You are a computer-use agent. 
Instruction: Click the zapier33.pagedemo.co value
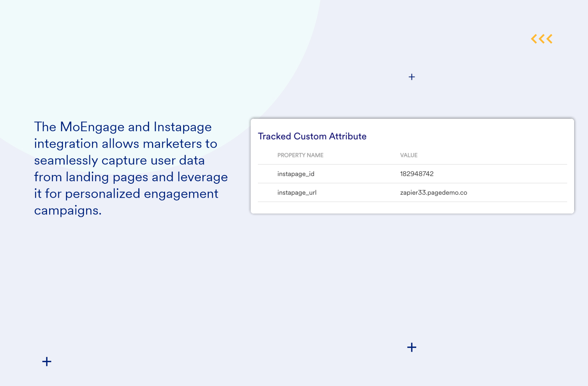pos(433,193)
